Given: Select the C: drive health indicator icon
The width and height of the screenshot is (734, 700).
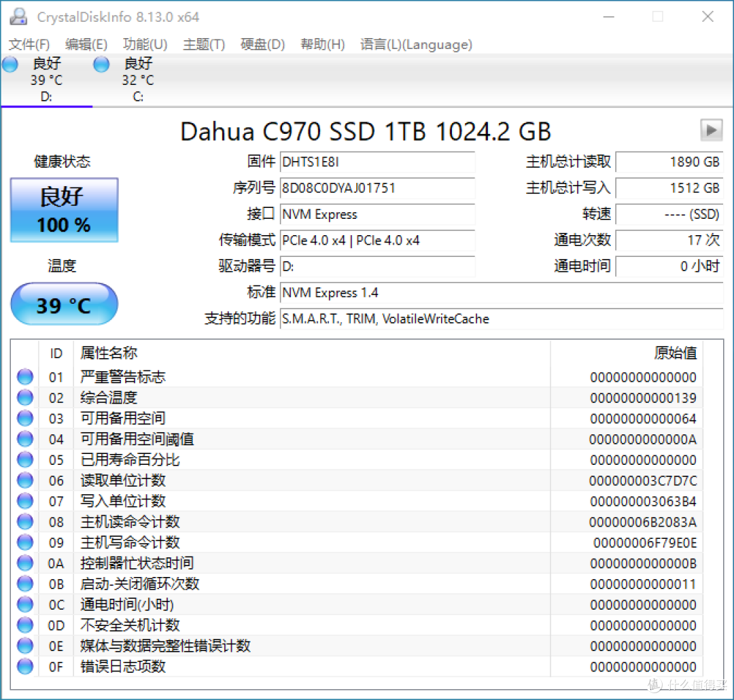Looking at the screenshot, I should 101,64.
